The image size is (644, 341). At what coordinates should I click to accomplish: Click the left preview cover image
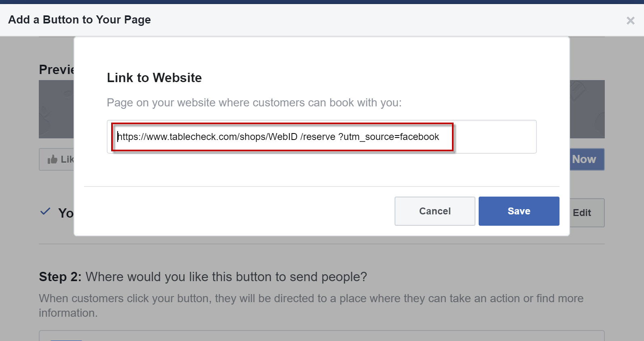point(56,109)
